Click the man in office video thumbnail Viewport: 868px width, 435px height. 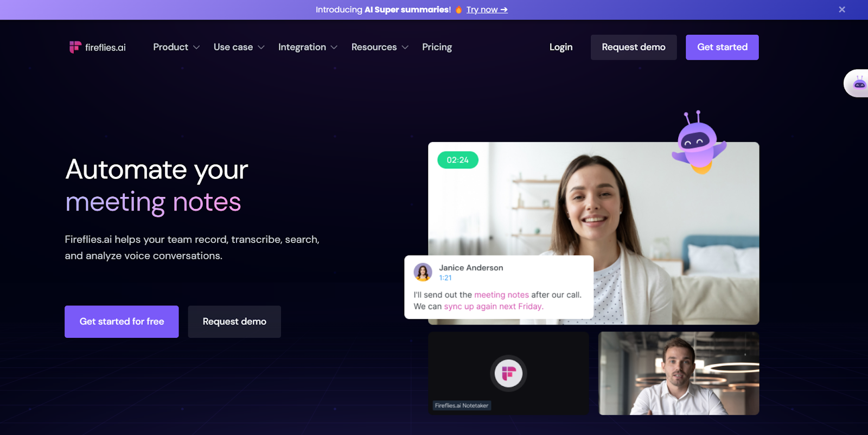point(679,374)
